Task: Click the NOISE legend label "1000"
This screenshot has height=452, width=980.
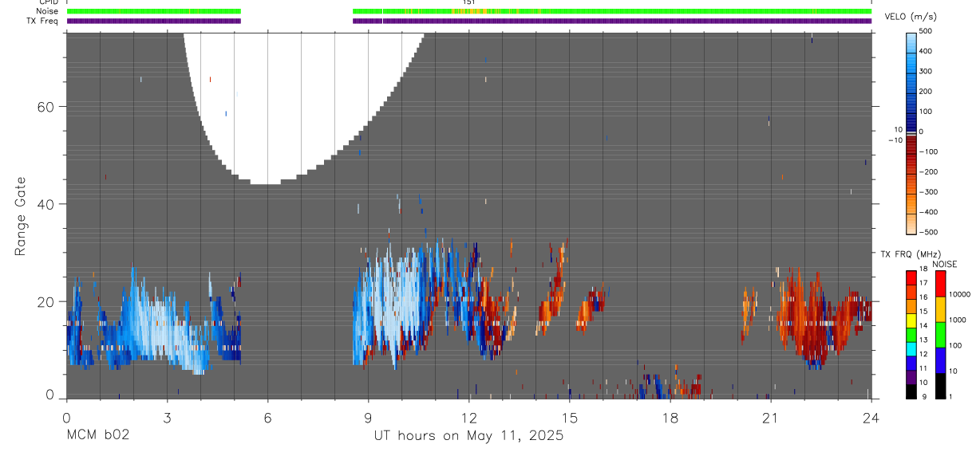Action: (957, 320)
